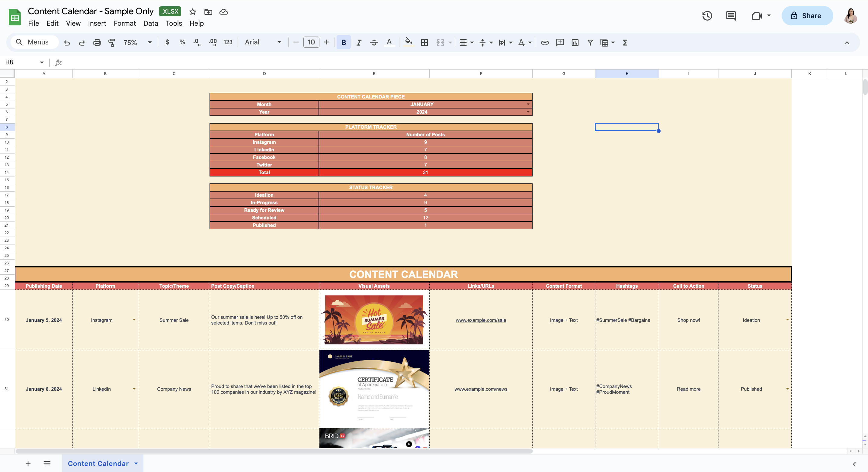Click the create filter funnel icon
Screen dimensions: 868x472
tap(590, 43)
